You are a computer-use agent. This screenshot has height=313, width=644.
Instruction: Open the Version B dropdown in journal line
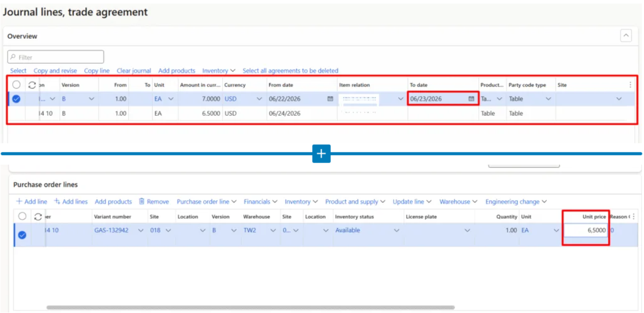click(92, 99)
